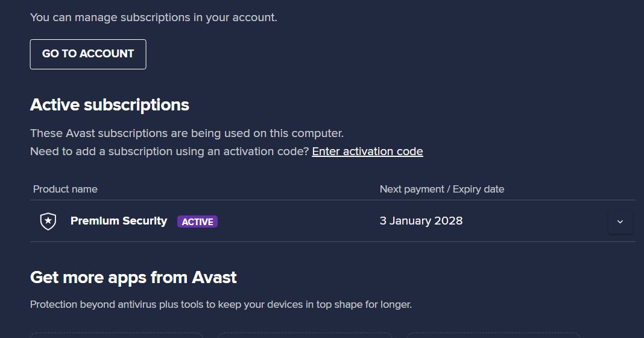
Task: Click the 'Protection beyond antivirus' description text
Action: click(221, 305)
